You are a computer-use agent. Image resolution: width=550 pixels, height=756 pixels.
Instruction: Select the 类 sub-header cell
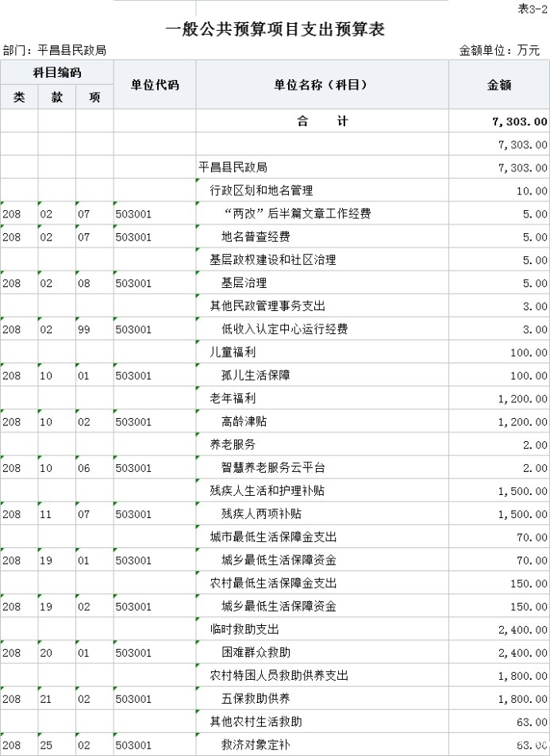pyautogui.click(x=19, y=98)
